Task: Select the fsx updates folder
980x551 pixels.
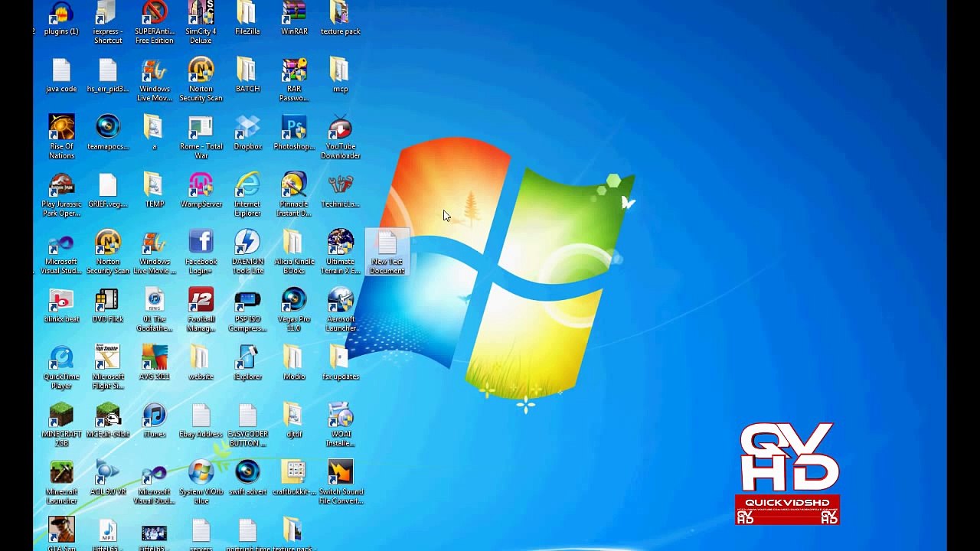Action: coord(341,363)
